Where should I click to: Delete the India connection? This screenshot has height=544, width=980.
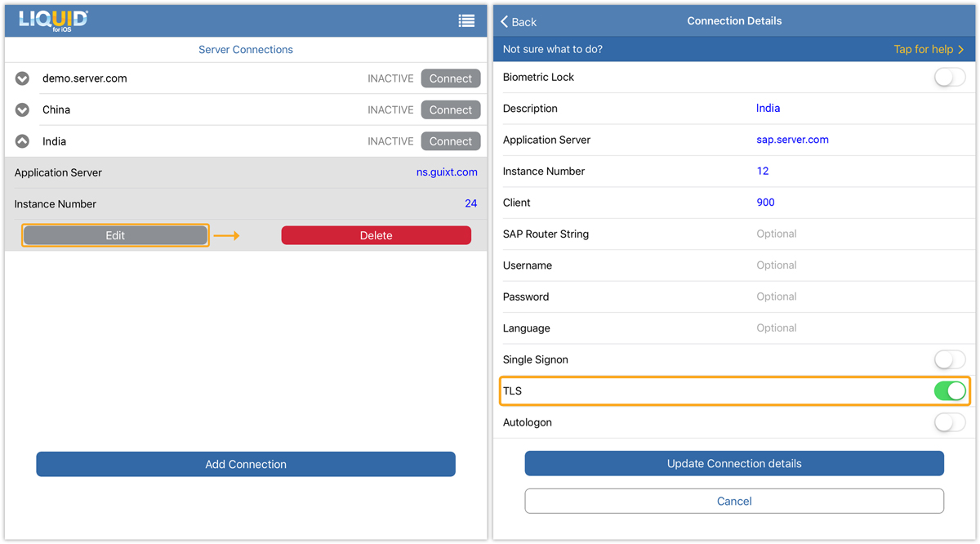pyautogui.click(x=376, y=235)
